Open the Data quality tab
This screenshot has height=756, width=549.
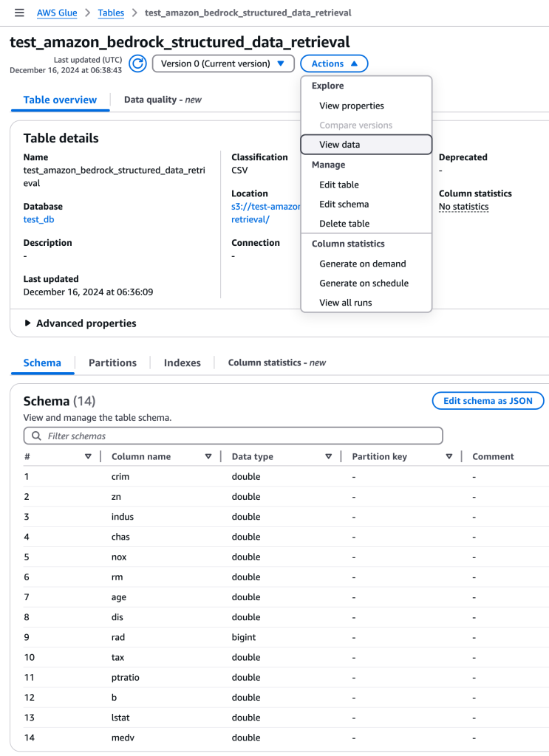(x=163, y=100)
